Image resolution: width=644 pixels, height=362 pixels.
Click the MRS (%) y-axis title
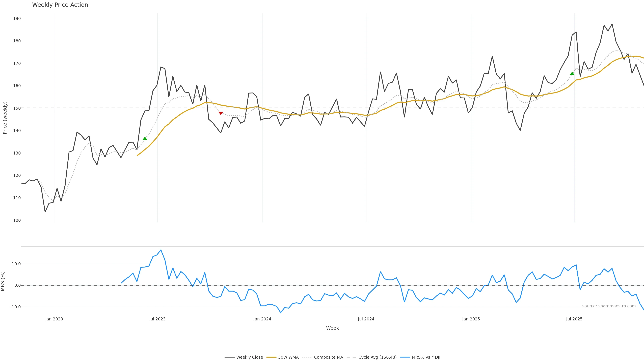point(3,281)
